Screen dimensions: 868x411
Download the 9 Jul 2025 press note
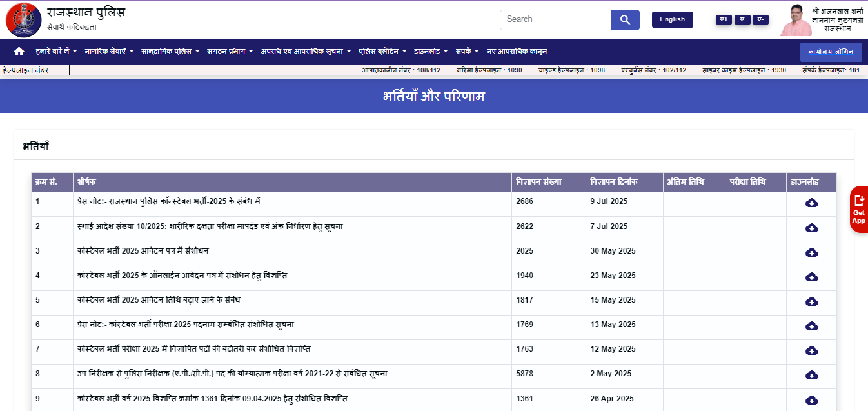(x=811, y=203)
